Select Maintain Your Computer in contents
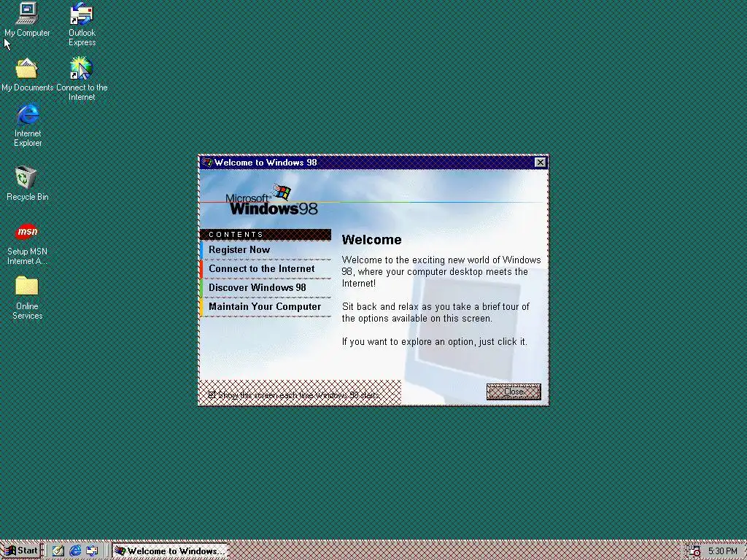Screen dimensions: 747x560 coord(266,307)
